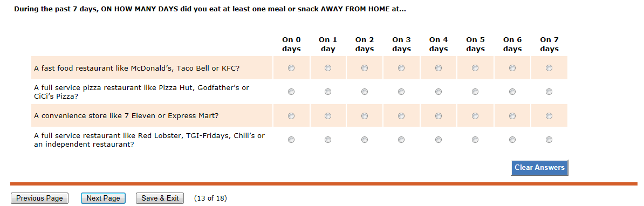
Task: Click the Clear Answers button
Action: [x=539, y=167]
